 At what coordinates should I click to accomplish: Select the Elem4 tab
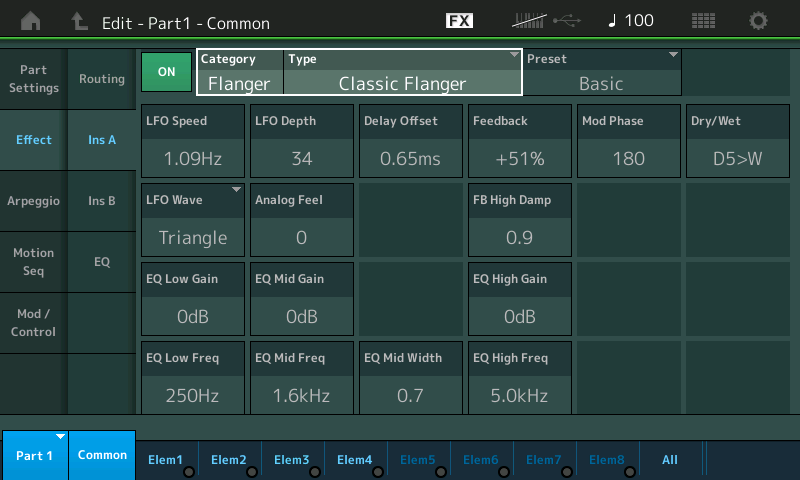point(356,460)
